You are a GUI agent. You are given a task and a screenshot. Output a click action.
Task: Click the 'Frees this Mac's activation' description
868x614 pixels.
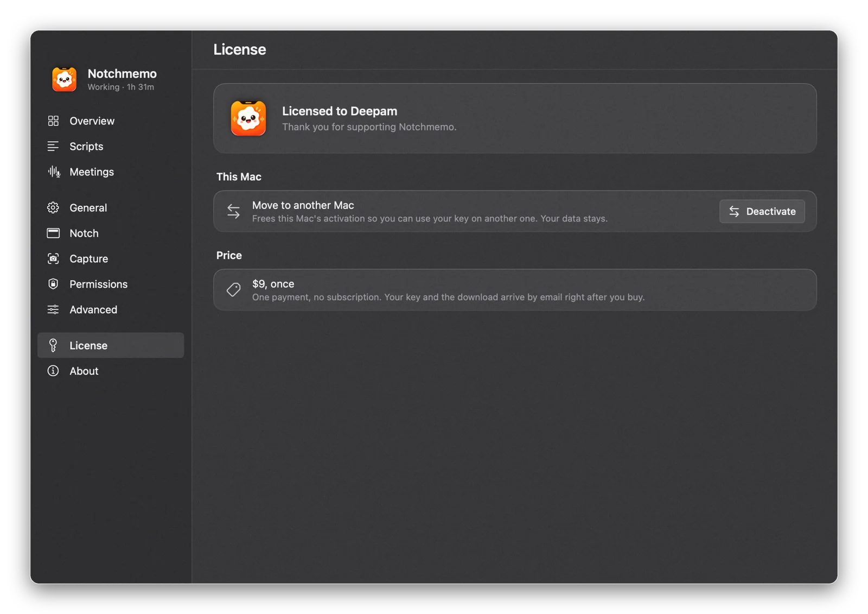click(x=430, y=218)
